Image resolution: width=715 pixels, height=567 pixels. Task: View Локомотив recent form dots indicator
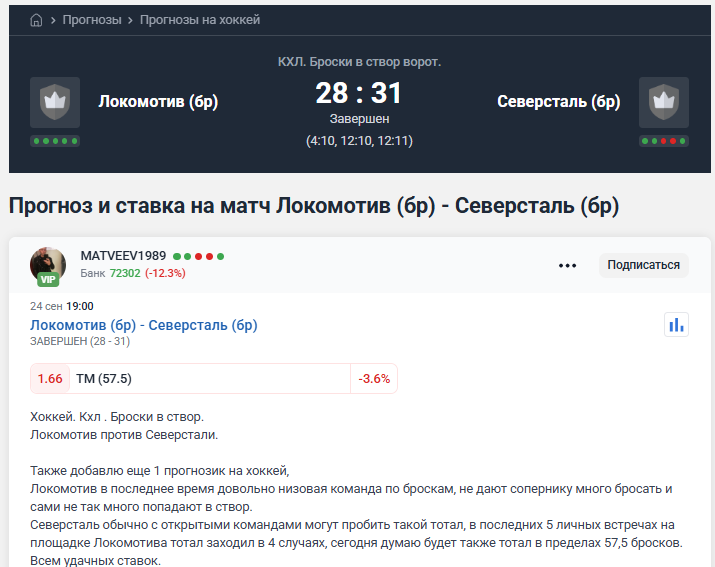(55, 141)
